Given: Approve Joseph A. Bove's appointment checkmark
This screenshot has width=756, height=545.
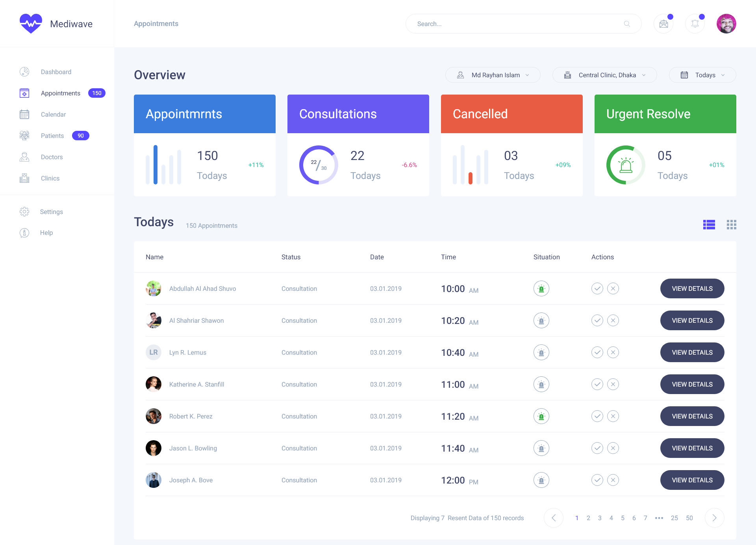Looking at the screenshot, I should click(597, 480).
